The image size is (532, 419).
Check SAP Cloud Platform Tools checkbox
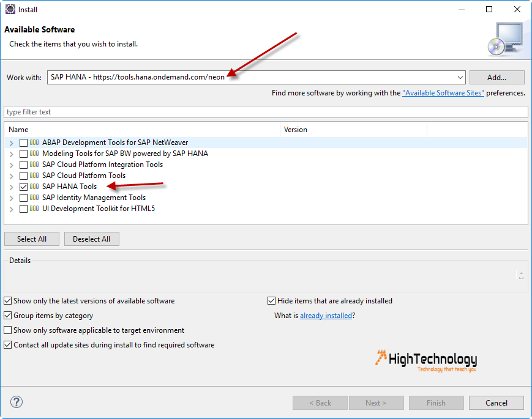(x=23, y=176)
